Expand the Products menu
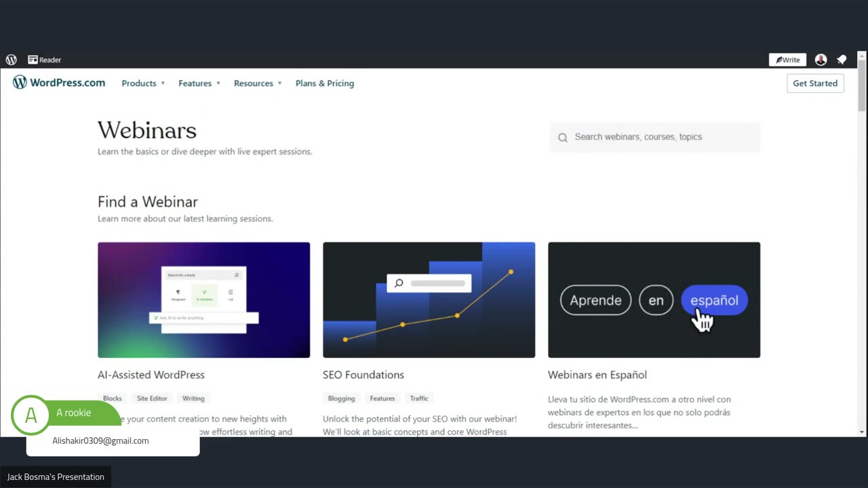 click(143, 83)
